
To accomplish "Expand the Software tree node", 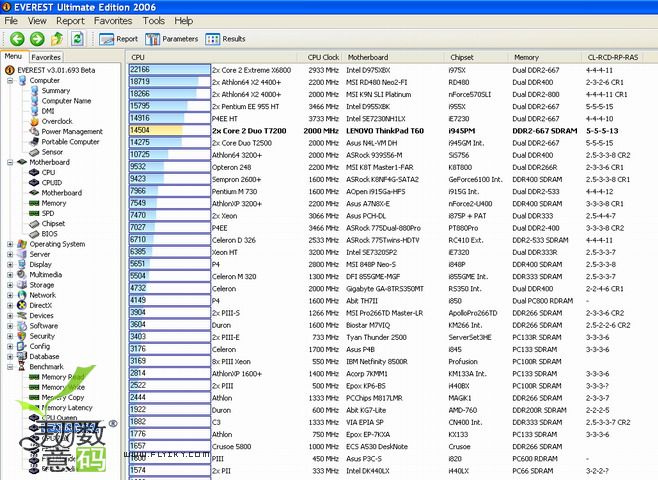I will pos(10,326).
